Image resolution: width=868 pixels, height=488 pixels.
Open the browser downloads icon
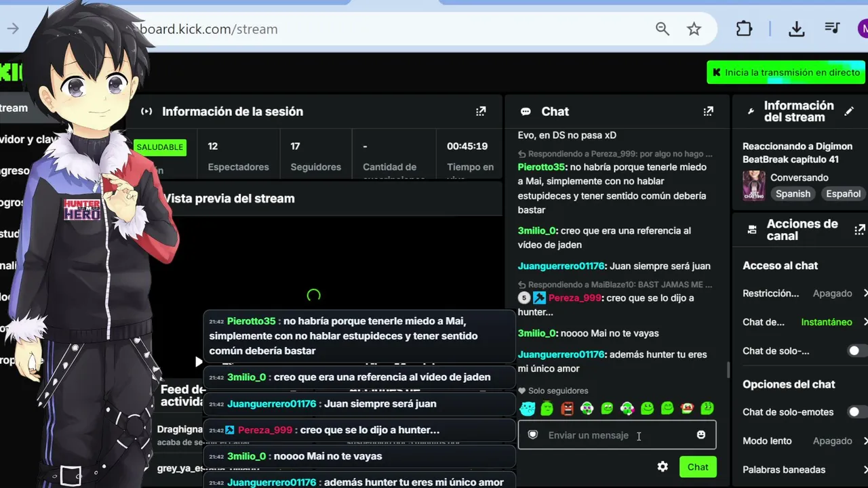797,29
